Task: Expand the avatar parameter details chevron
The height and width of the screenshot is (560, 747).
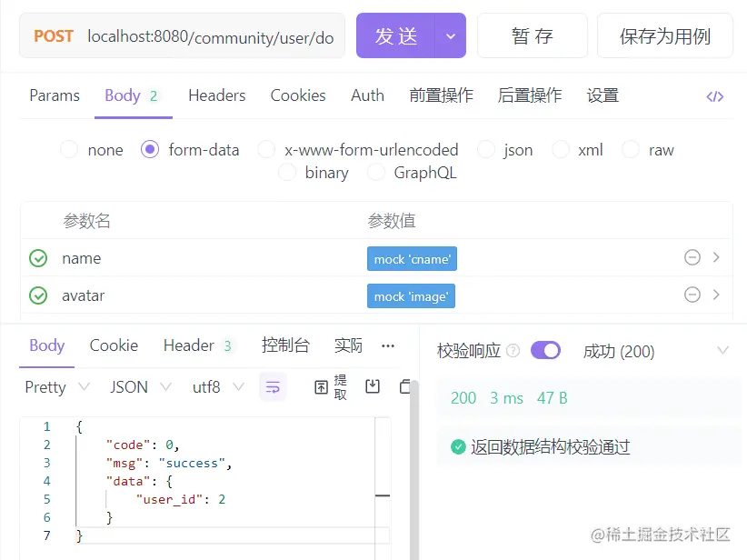Action: coord(716,295)
